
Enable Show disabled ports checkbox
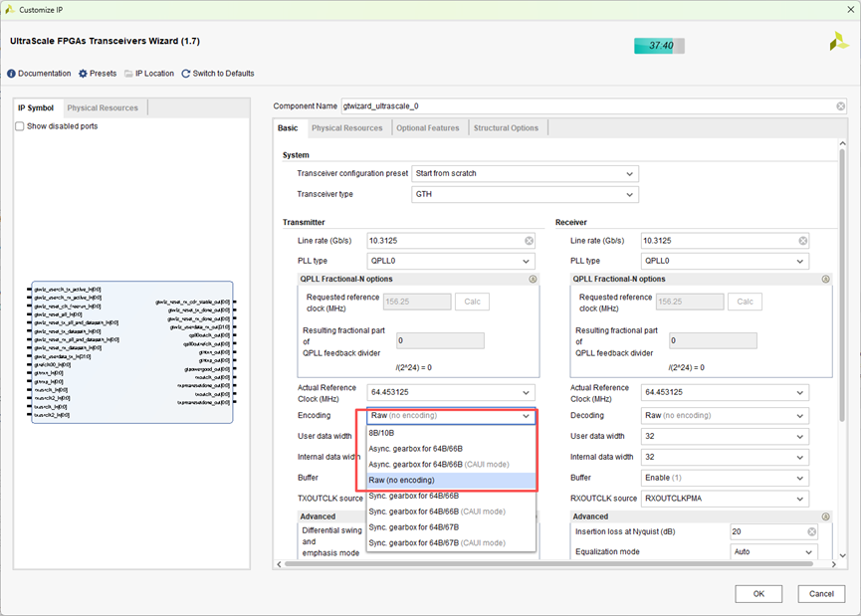(x=20, y=126)
